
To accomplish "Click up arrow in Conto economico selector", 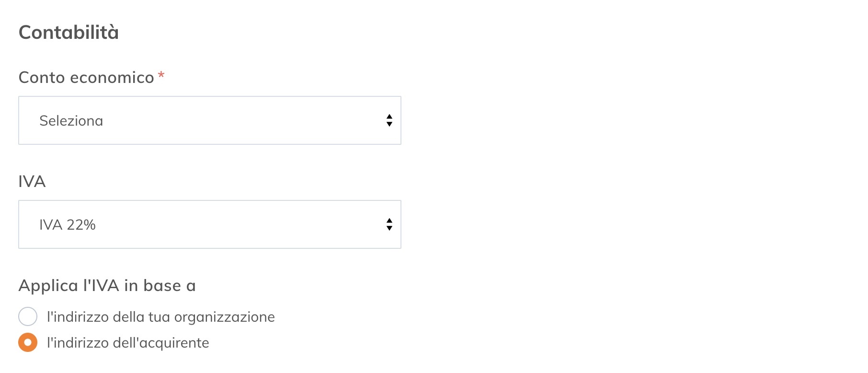I will coord(389,117).
